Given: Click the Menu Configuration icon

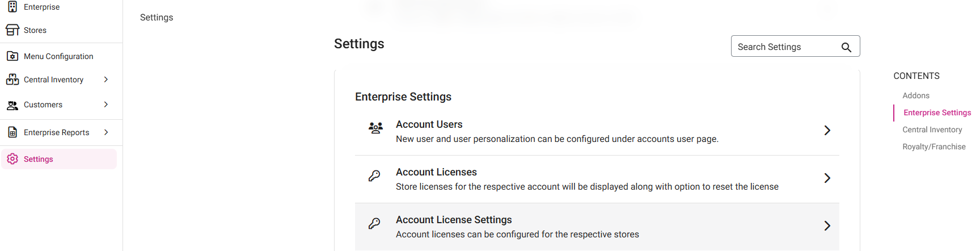Looking at the screenshot, I should point(12,56).
